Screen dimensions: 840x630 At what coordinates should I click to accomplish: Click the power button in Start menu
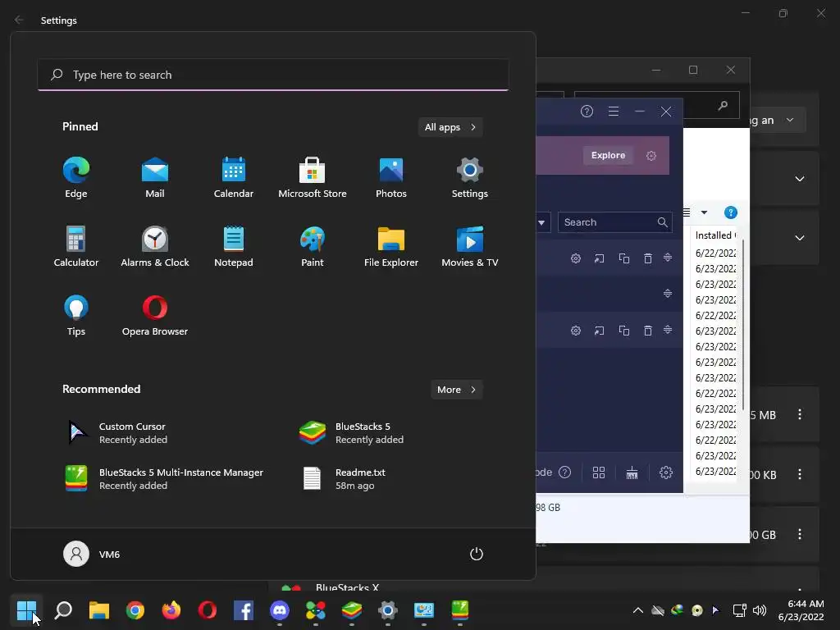(x=477, y=554)
